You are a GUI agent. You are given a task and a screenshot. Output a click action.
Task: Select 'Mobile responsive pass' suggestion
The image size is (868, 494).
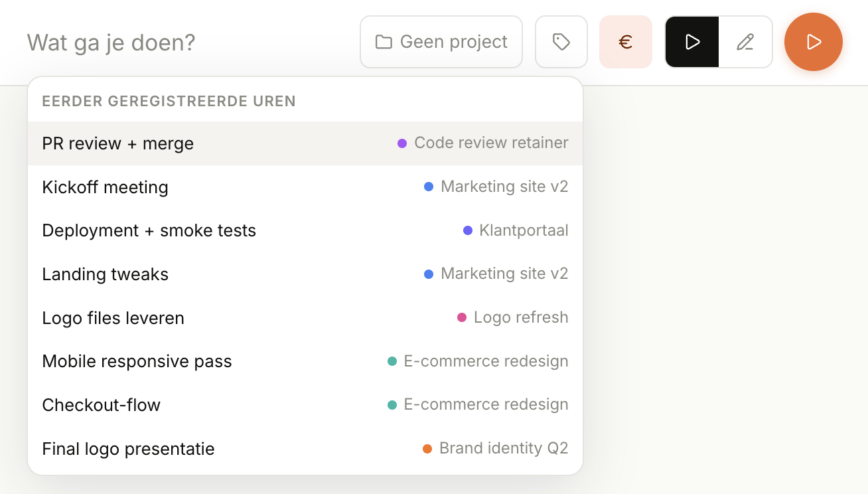point(137,361)
